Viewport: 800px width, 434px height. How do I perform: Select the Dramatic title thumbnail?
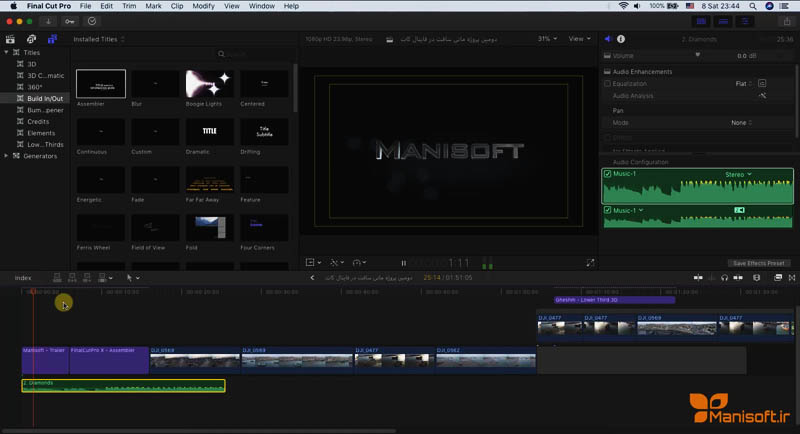pos(210,132)
